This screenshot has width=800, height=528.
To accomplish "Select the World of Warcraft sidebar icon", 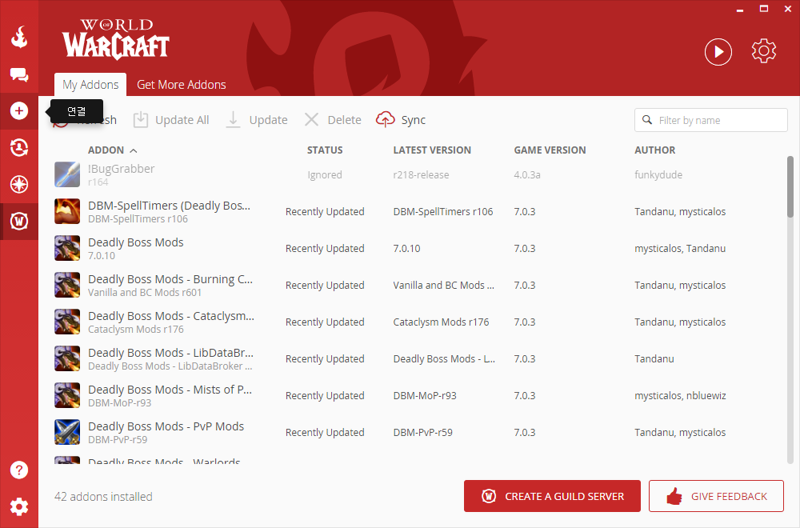I will point(19,221).
